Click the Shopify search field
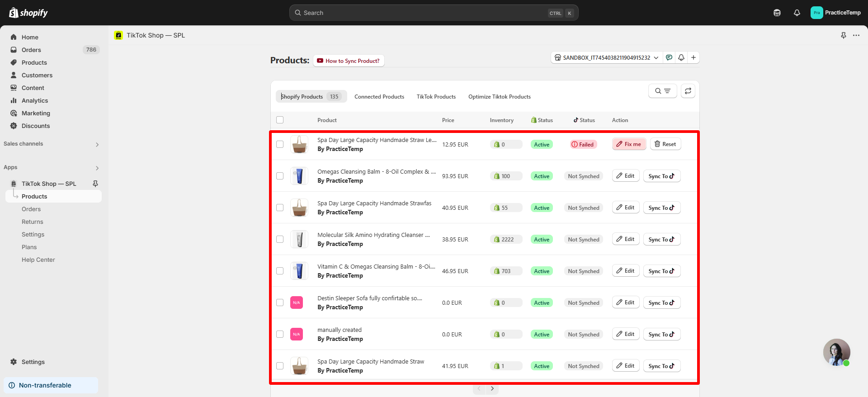The image size is (868, 397). tap(434, 13)
